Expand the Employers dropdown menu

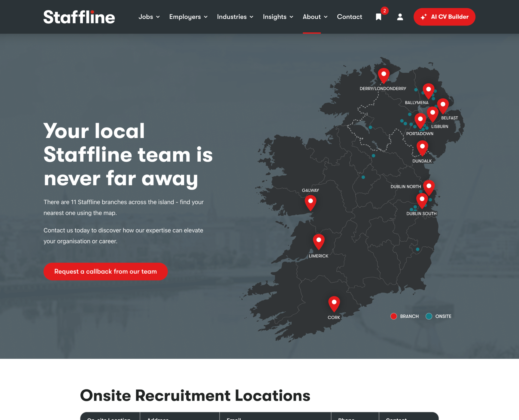[188, 17]
